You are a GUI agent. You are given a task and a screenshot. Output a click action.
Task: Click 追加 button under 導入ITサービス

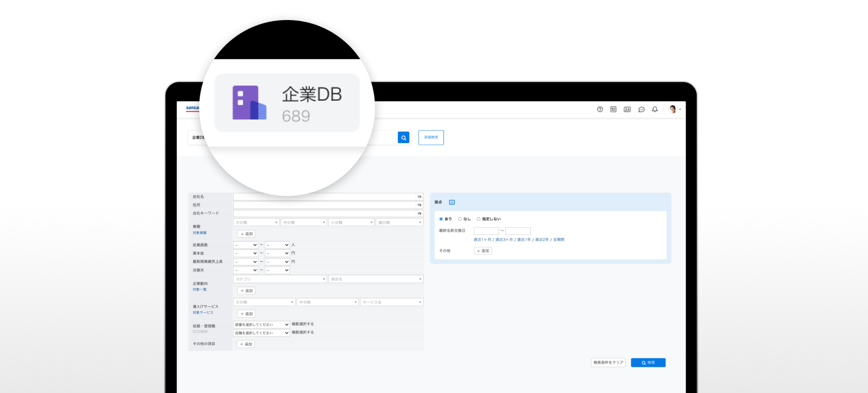click(x=246, y=313)
